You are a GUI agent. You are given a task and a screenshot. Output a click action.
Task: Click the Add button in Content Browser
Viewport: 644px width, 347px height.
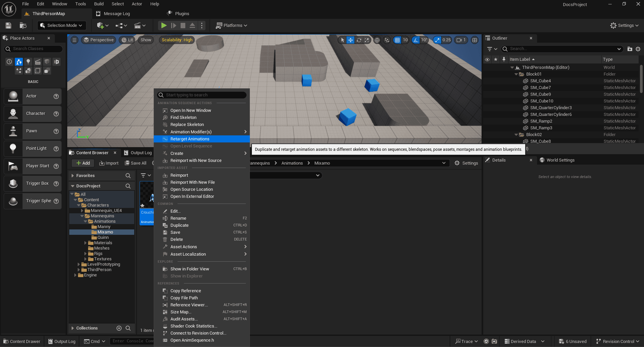click(83, 163)
